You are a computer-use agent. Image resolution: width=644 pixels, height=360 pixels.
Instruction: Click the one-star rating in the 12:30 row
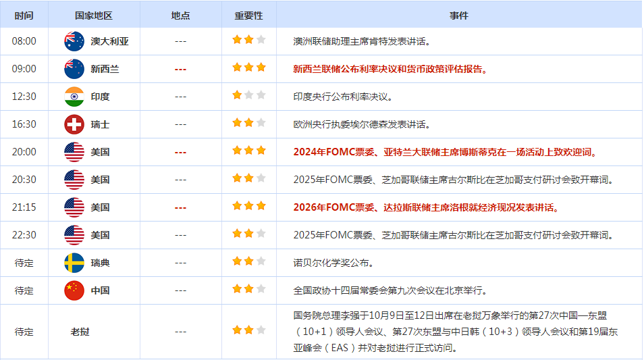[x=249, y=95]
